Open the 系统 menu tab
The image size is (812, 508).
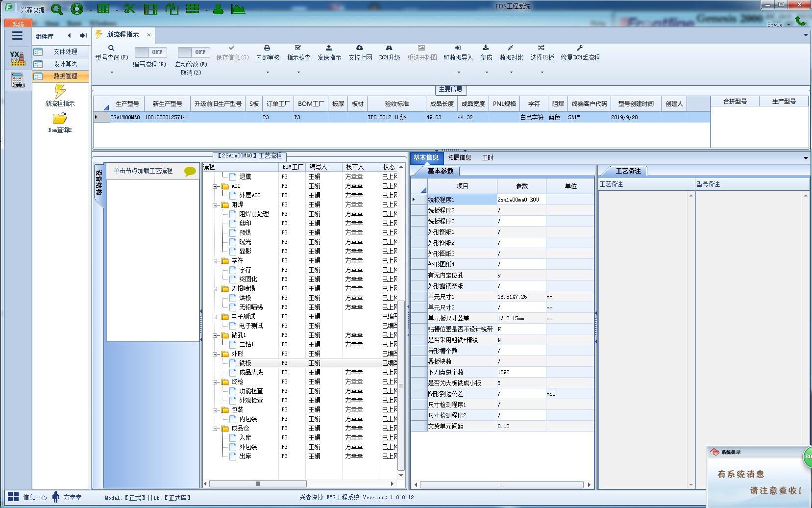click(x=18, y=24)
